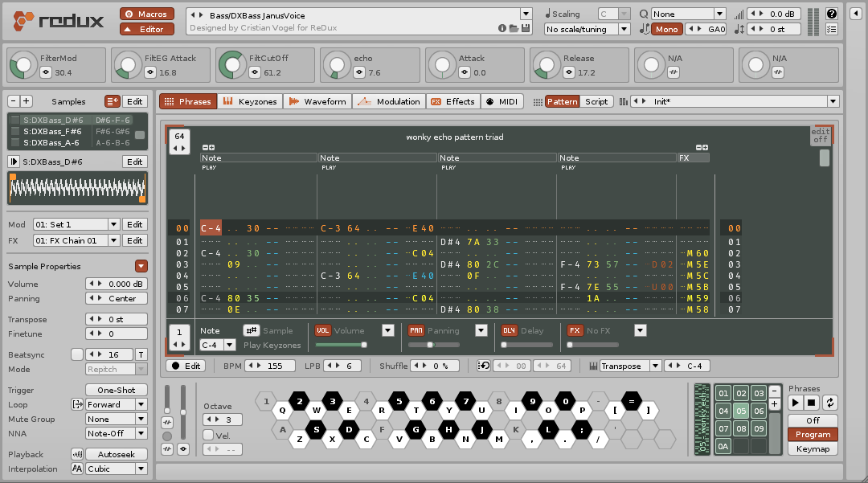
Task: Click the save disk icon near instrument name
Action: tap(523, 27)
